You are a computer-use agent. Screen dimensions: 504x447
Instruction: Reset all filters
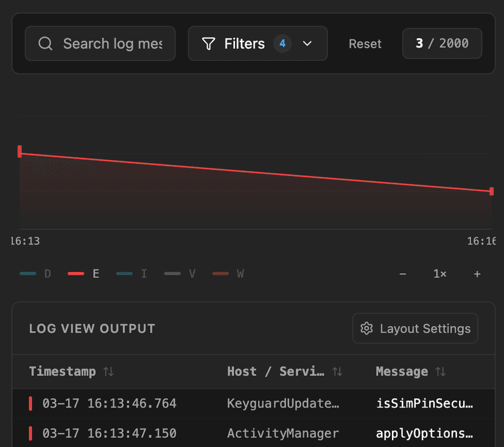coord(365,44)
